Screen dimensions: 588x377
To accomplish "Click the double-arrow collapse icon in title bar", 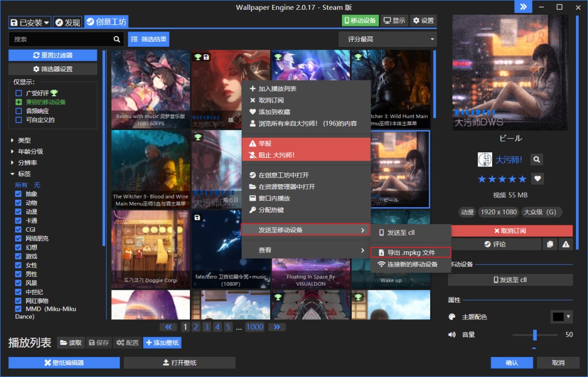I will click(523, 7).
